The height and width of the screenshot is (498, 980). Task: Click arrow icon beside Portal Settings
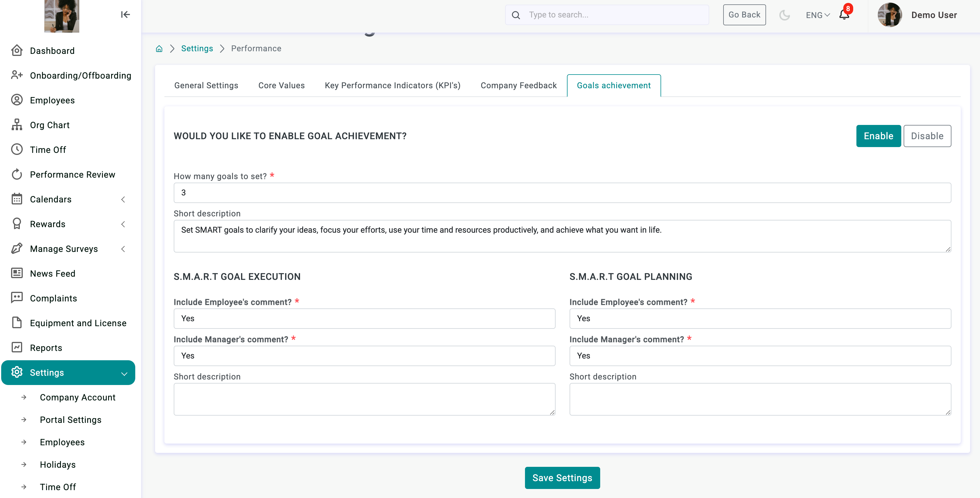point(24,419)
